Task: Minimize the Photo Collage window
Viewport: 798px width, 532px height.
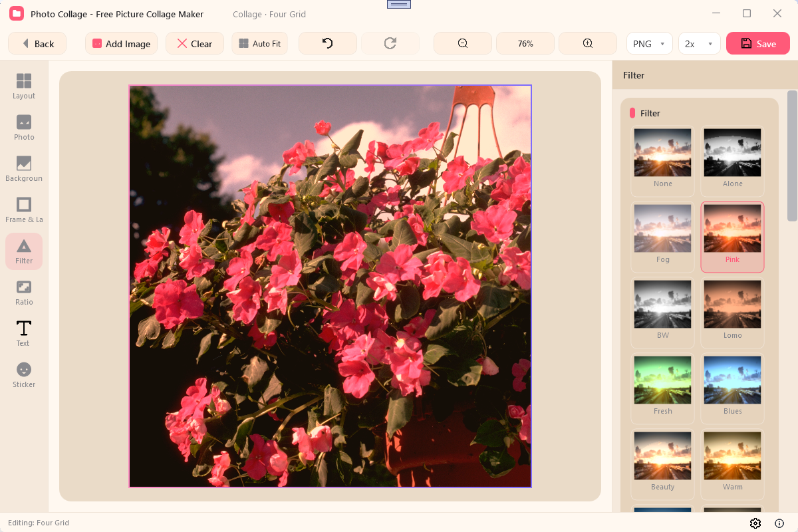Action: (716, 13)
